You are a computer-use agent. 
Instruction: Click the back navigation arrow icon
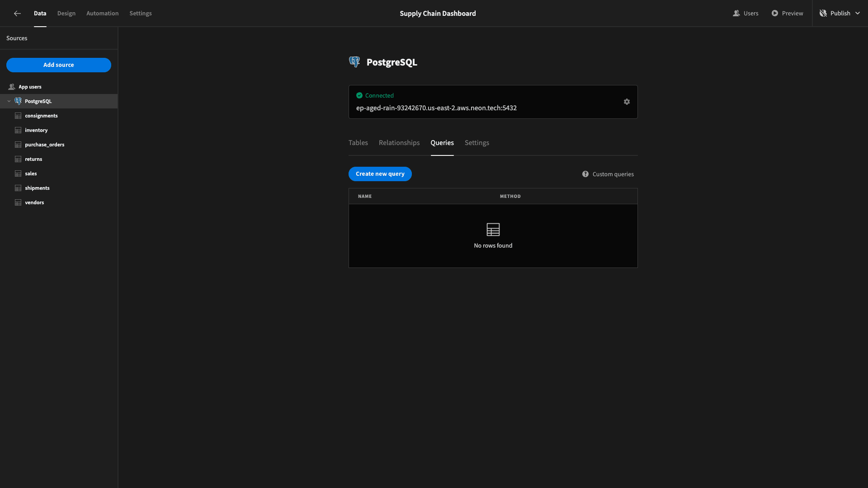tap(16, 13)
